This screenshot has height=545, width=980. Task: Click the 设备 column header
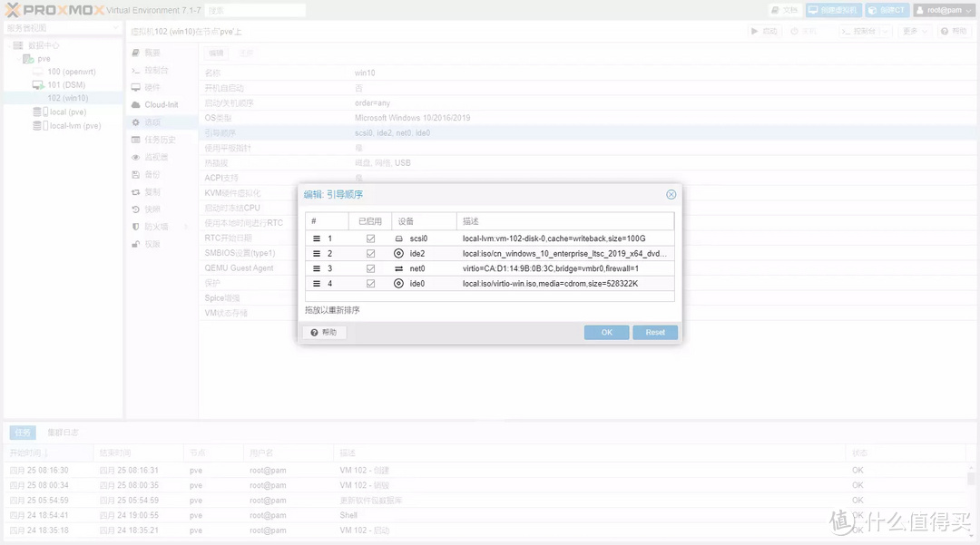tap(425, 221)
